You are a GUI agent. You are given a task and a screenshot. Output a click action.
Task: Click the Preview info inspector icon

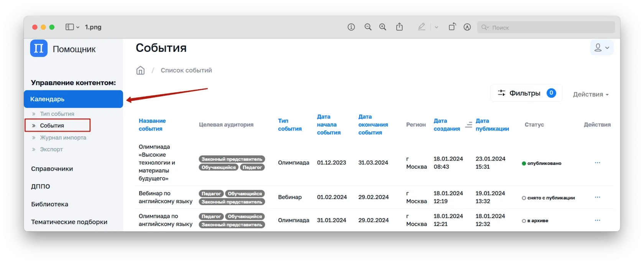tap(351, 27)
